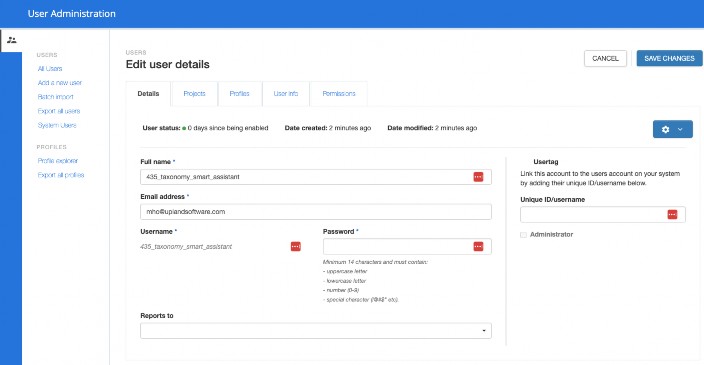Viewport: 704px width, 365px height.
Task: Click the 'Date created: 2 minutes ago' text
Action: [328, 128]
